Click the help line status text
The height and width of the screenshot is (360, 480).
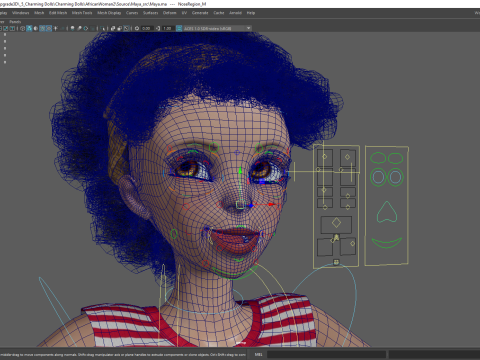[x=123, y=355]
